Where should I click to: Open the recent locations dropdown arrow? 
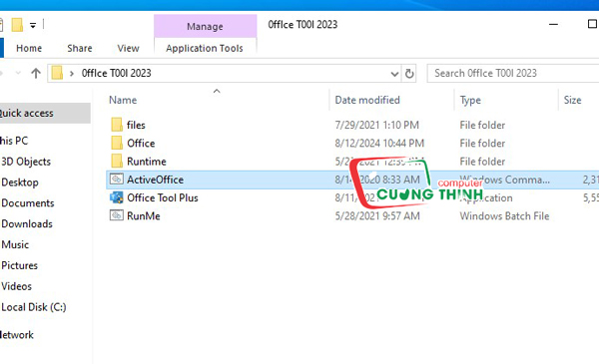[18, 73]
